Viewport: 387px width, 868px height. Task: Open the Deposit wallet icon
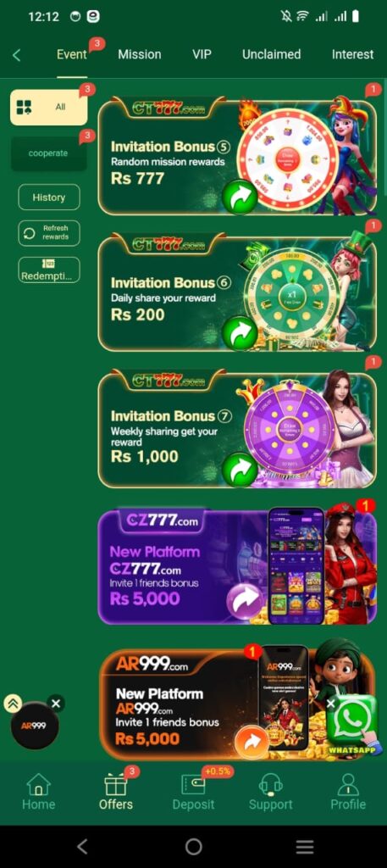tap(193, 784)
